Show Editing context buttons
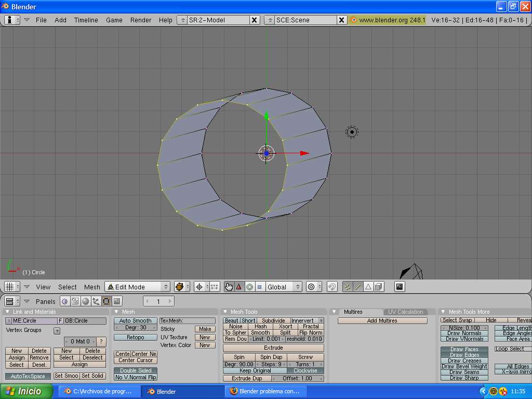 pos(106,301)
